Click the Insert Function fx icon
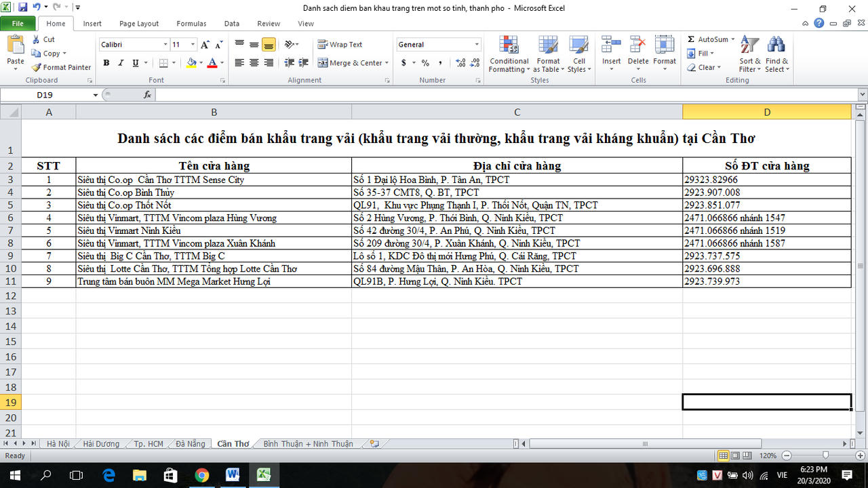868x488 pixels. tap(148, 95)
